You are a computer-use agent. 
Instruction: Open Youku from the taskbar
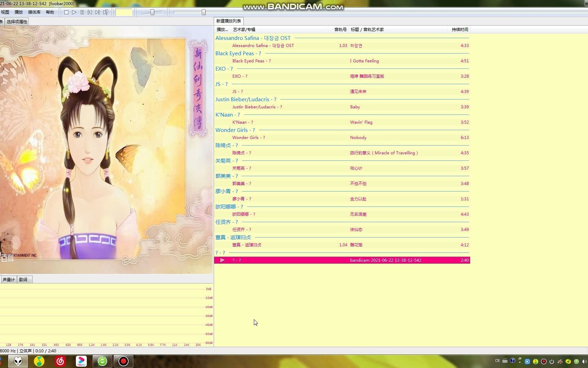click(x=81, y=361)
